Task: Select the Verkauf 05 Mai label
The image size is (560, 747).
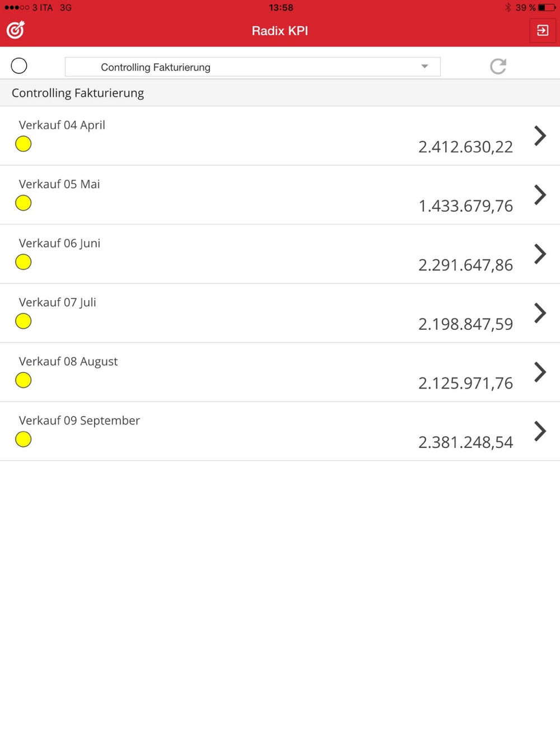Action: [59, 184]
